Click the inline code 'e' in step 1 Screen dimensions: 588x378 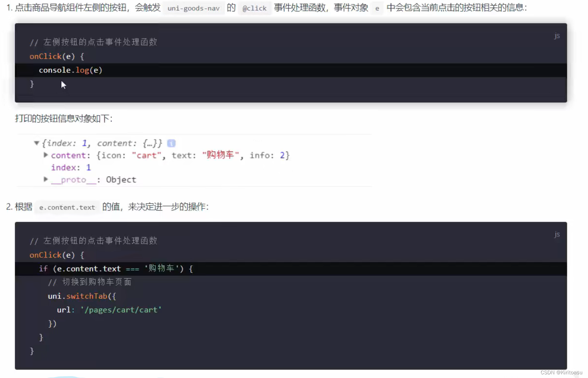[x=377, y=8]
